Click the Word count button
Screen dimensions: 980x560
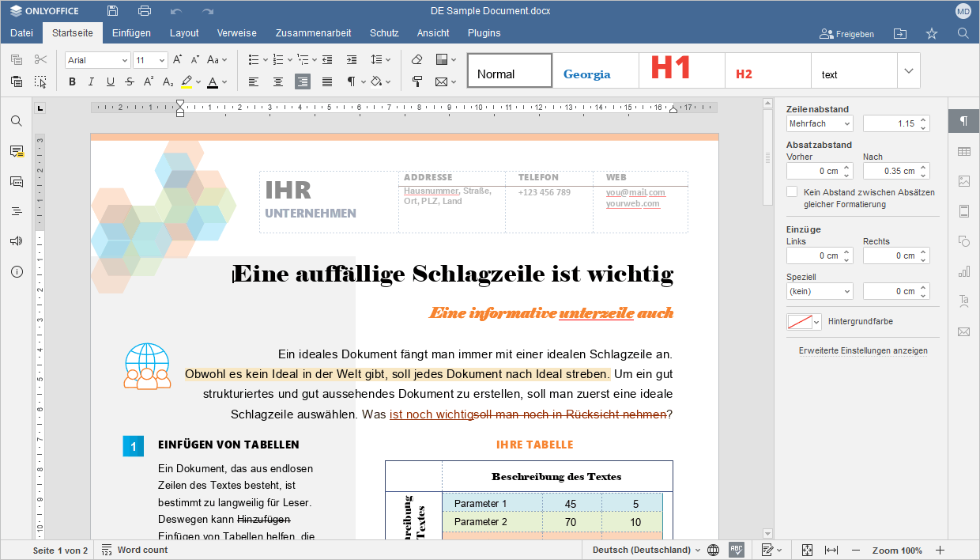coord(134,550)
